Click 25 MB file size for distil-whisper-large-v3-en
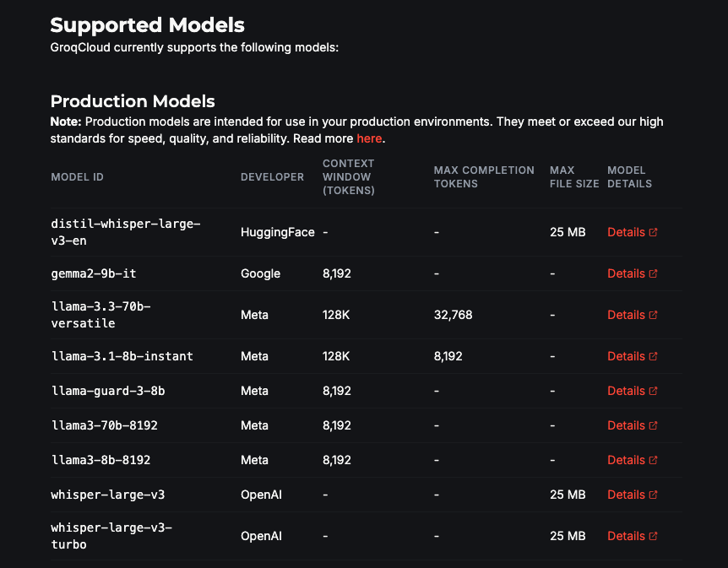The width and height of the screenshot is (728, 568). pyautogui.click(x=568, y=232)
